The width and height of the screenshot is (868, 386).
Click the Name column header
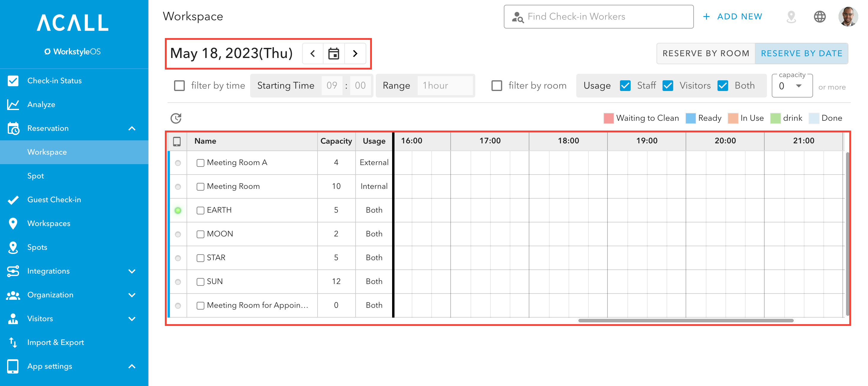click(x=252, y=141)
